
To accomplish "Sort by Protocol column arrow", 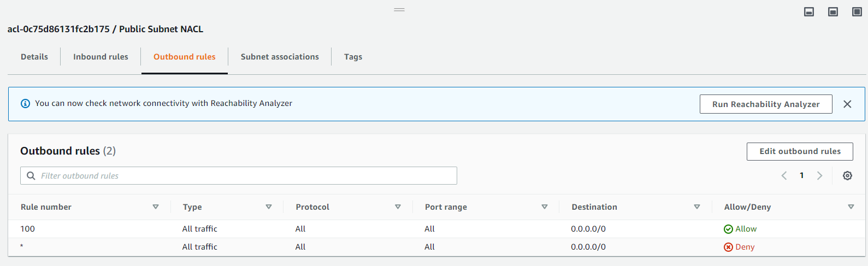I will (x=398, y=207).
